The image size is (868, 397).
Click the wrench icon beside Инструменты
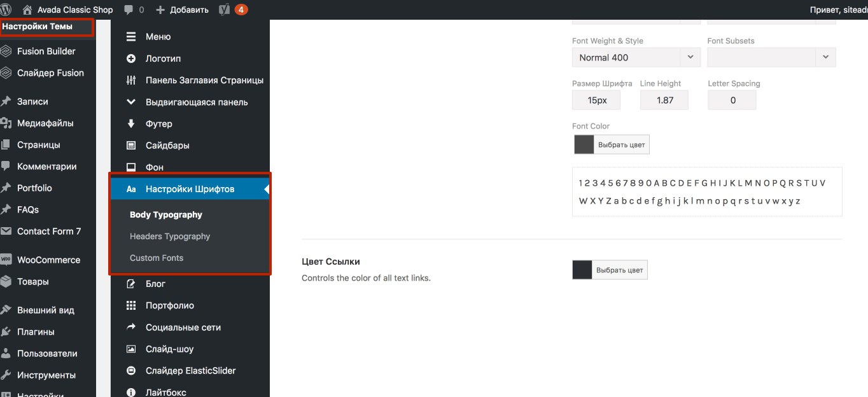(x=6, y=375)
